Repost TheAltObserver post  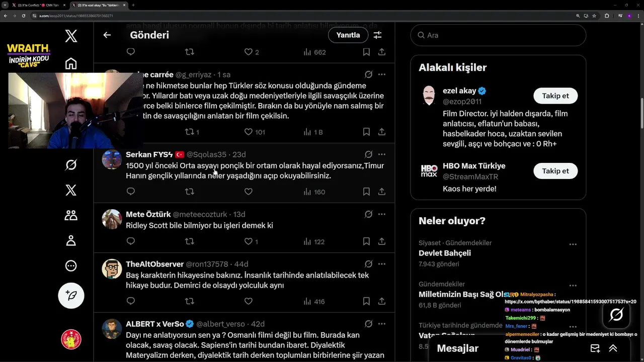click(x=190, y=301)
